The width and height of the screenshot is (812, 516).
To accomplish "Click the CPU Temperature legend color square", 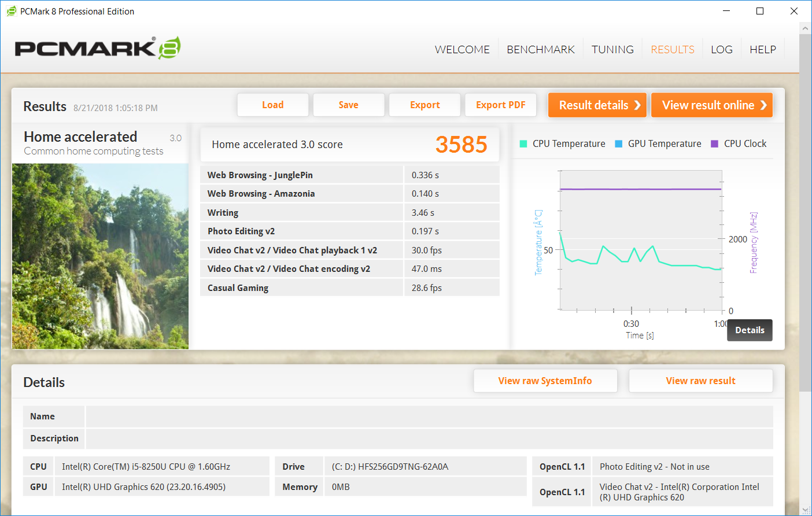I will click(x=523, y=144).
